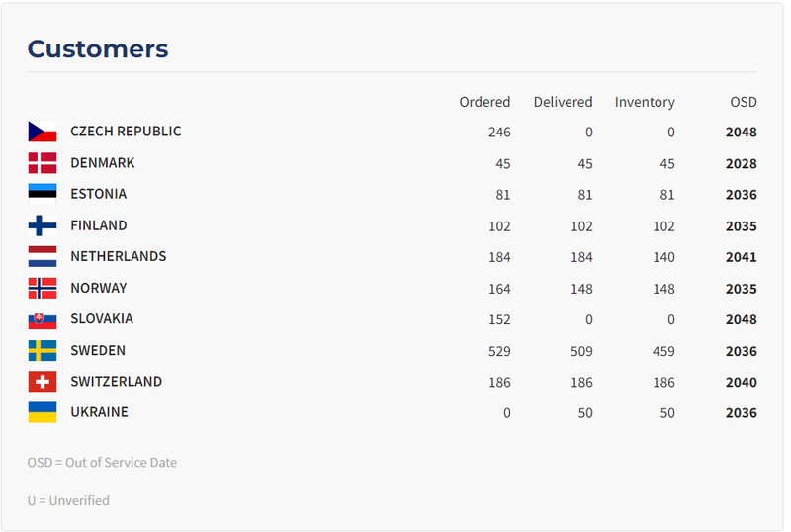The height and width of the screenshot is (532, 791).
Task: Click the Switzerland flag icon
Action: coord(43,382)
